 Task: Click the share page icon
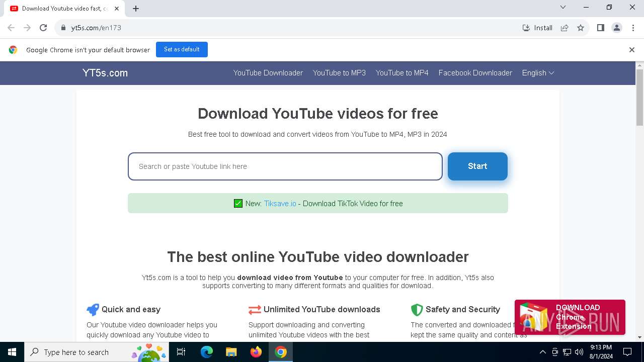click(565, 28)
